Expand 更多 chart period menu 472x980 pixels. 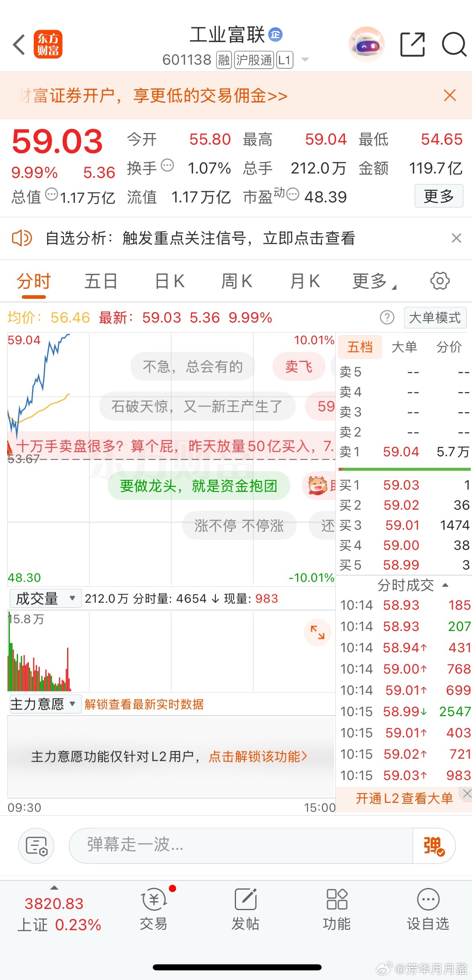point(374,281)
